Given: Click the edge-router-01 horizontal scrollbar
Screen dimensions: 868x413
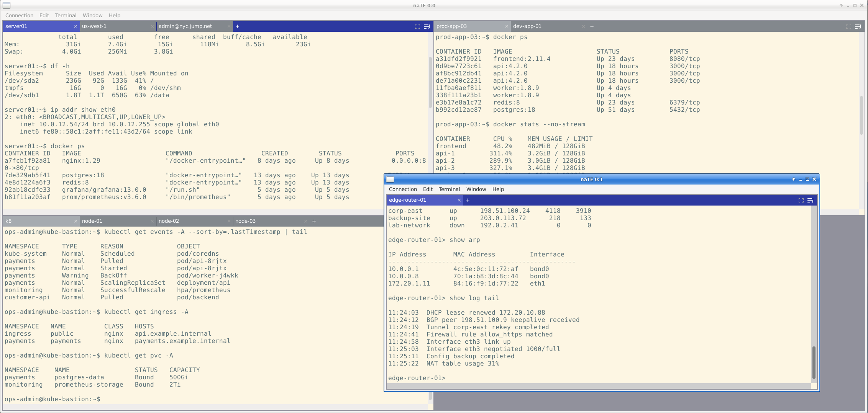Looking at the screenshot, I should click(599, 386).
